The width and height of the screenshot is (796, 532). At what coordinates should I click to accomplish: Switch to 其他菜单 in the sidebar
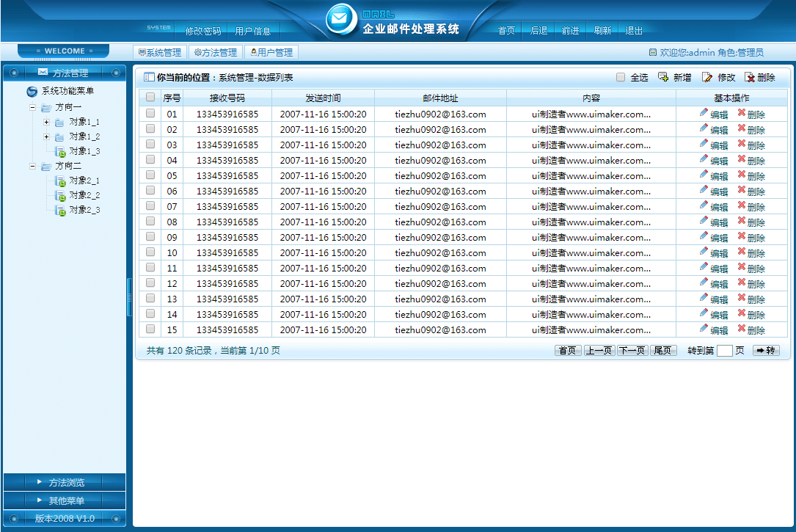[x=64, y=500]
